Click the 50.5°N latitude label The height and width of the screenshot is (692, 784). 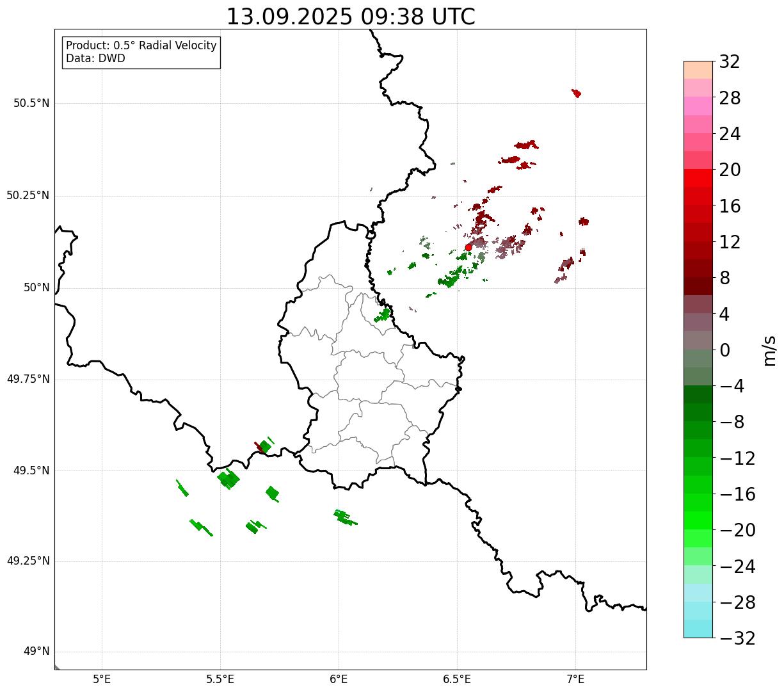(x=31, y=103)
